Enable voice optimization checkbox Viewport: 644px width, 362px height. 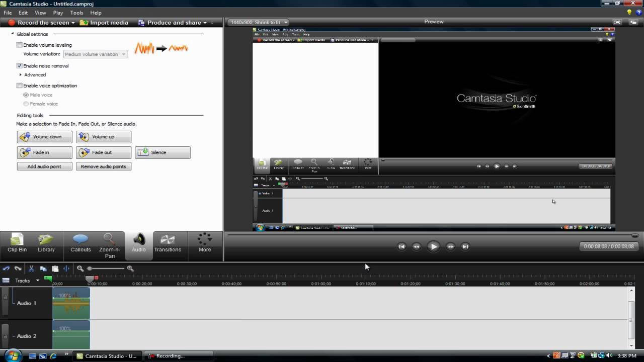point(20,85)
